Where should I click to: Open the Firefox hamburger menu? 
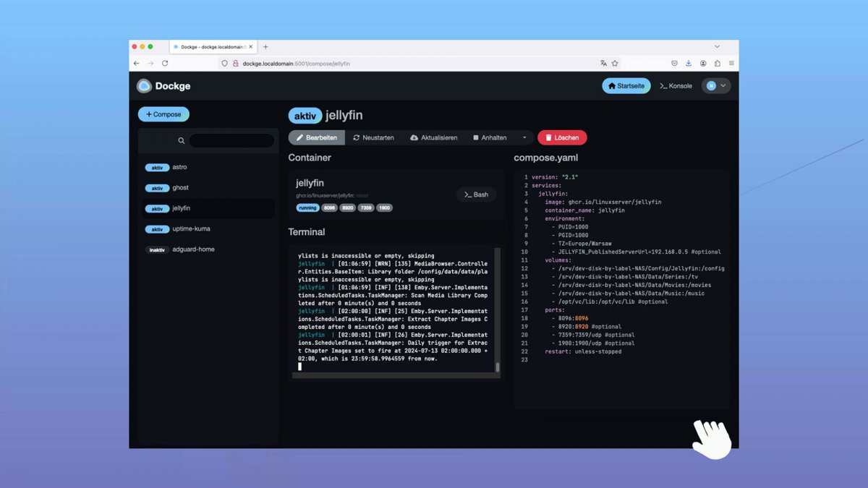point(731,64)
